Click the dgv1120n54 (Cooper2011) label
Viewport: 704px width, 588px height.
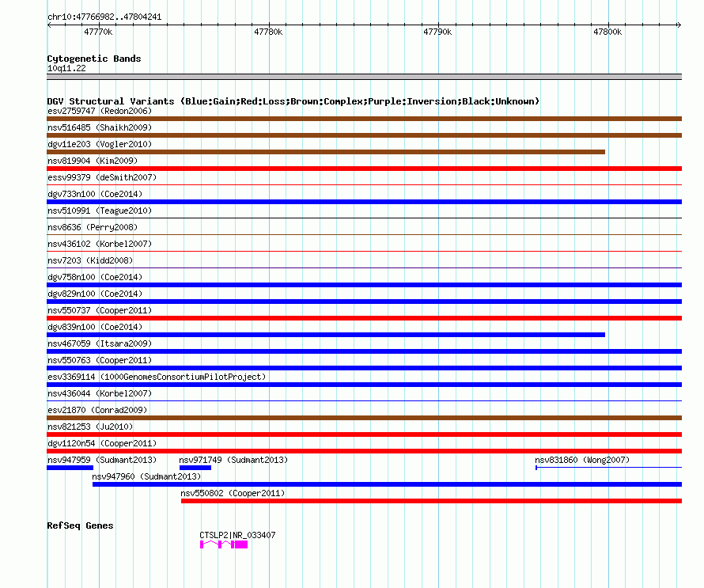pos(102,443)
